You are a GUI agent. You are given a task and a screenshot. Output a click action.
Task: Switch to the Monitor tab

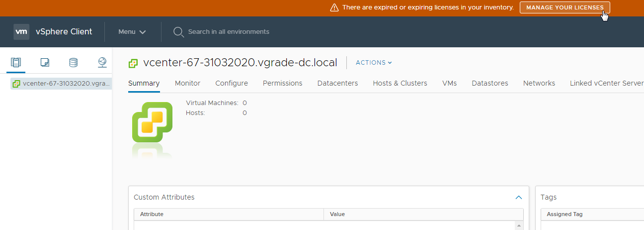[187, 83]
